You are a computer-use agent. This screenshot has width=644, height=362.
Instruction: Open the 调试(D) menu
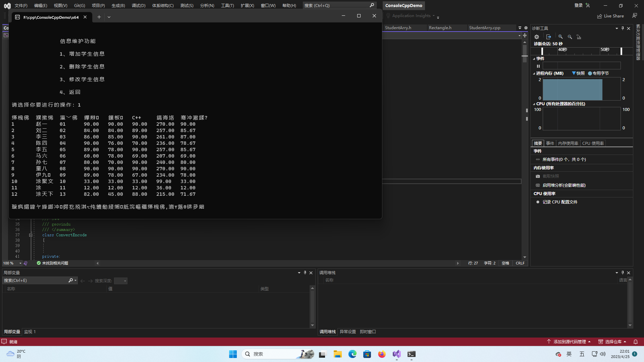pyautogui.click(x=139, y=5)
